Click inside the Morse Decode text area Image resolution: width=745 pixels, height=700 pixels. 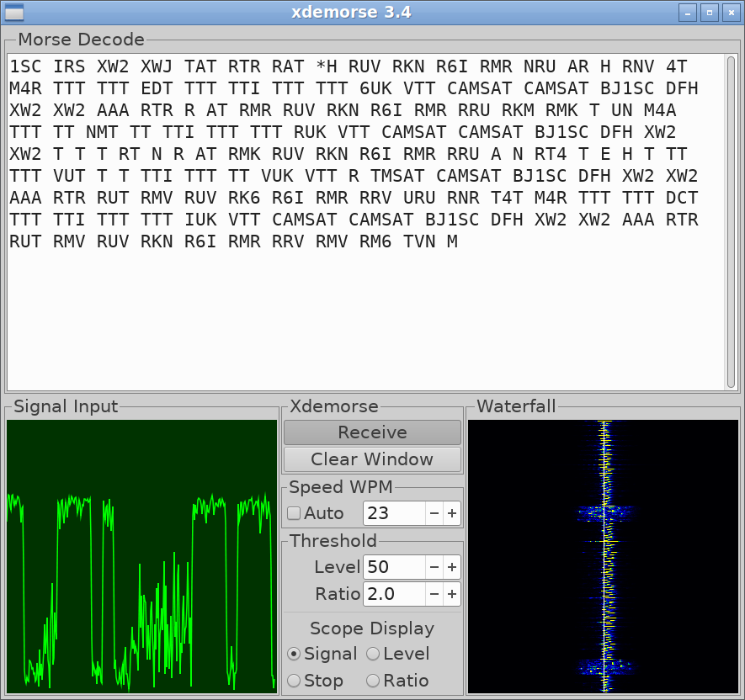(362, 320)
